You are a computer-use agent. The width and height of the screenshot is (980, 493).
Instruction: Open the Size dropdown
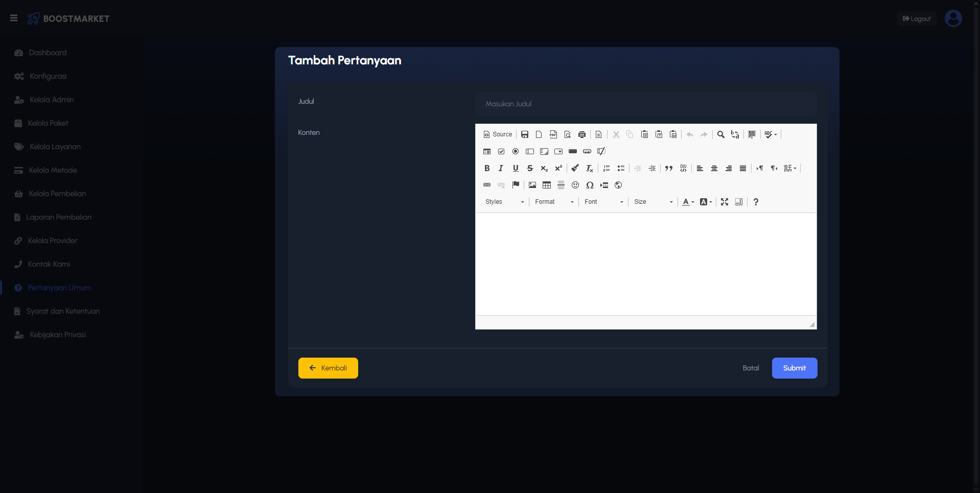click(x=653, y=202)
